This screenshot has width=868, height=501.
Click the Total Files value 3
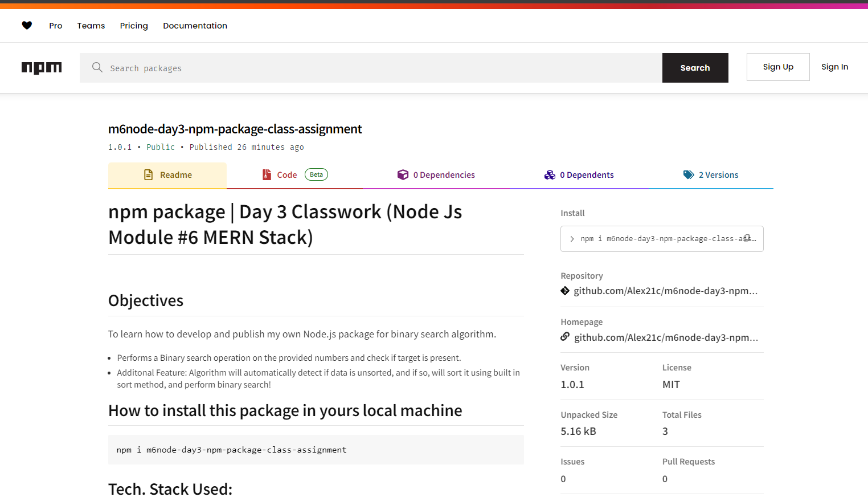[x=665, y=431]
